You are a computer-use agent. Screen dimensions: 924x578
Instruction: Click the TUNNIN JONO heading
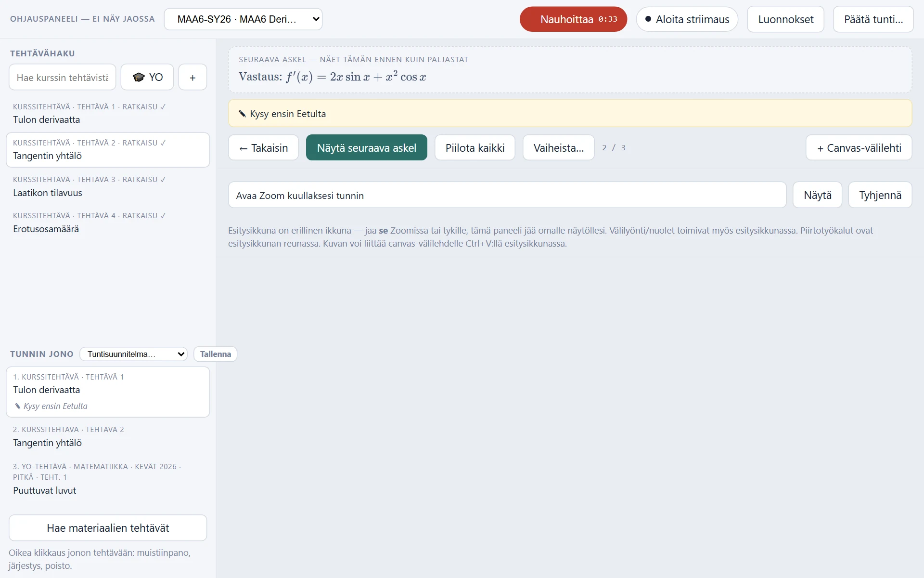[x=42, y=354]
